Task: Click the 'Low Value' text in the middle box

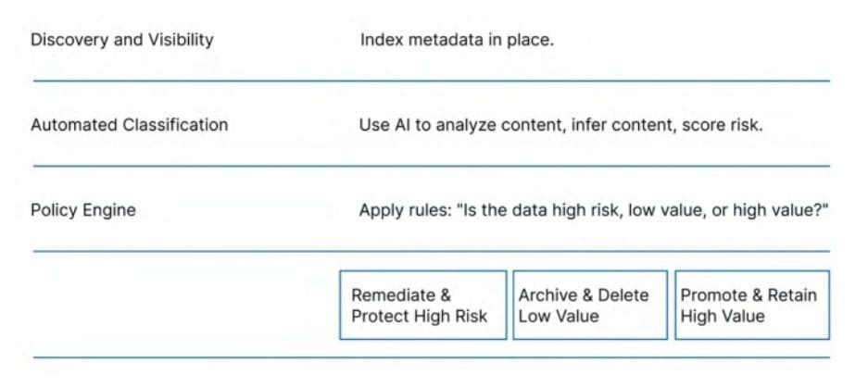Action: (559, 317)
